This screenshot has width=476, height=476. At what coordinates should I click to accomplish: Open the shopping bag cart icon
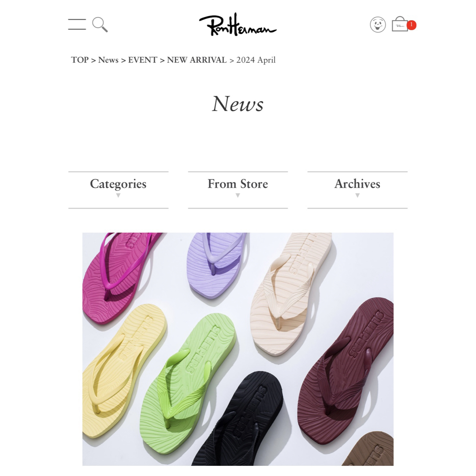(400, 24)
